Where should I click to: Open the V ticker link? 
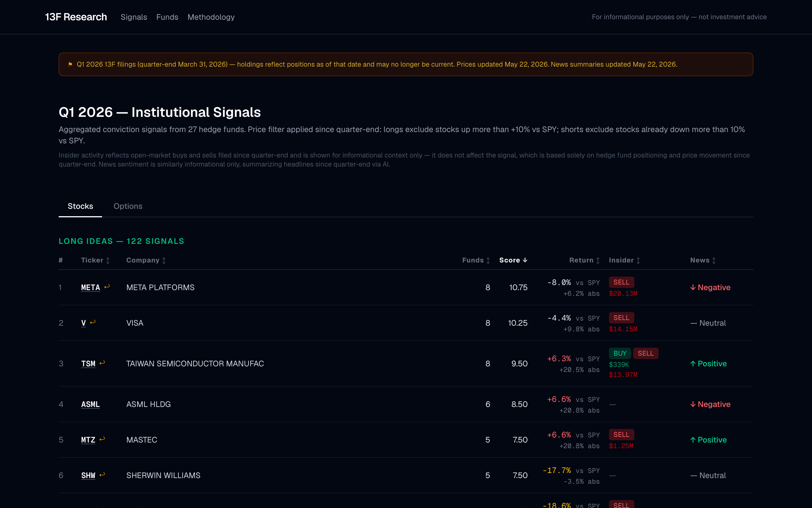(x=83, y=323)
